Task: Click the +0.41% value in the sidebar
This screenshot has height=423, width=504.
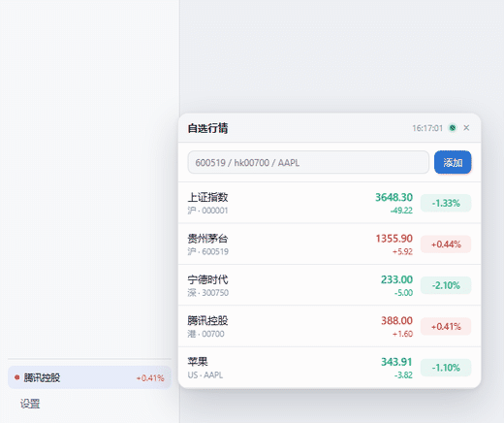Action: (150, 377)
